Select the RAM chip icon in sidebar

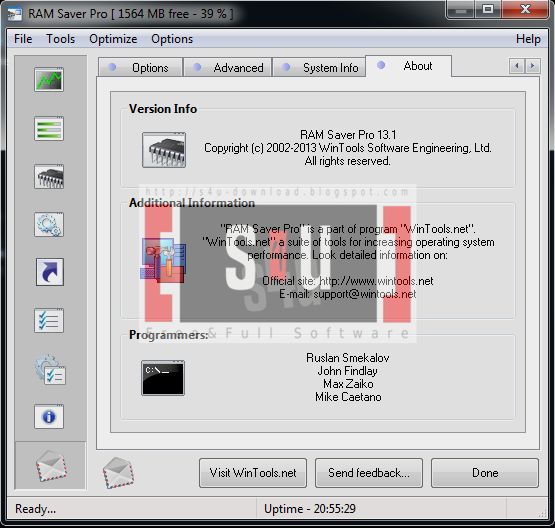point(49,176)
